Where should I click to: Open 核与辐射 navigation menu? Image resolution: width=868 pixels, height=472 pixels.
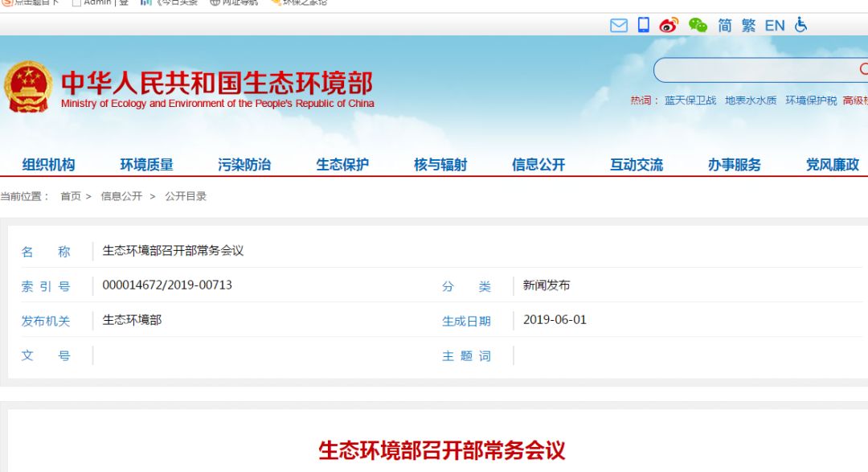440,165
